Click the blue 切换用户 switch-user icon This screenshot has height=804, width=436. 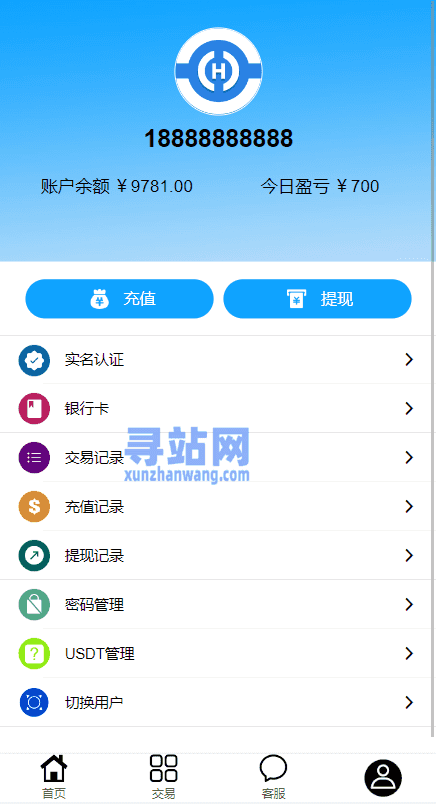tap(34, 702)
